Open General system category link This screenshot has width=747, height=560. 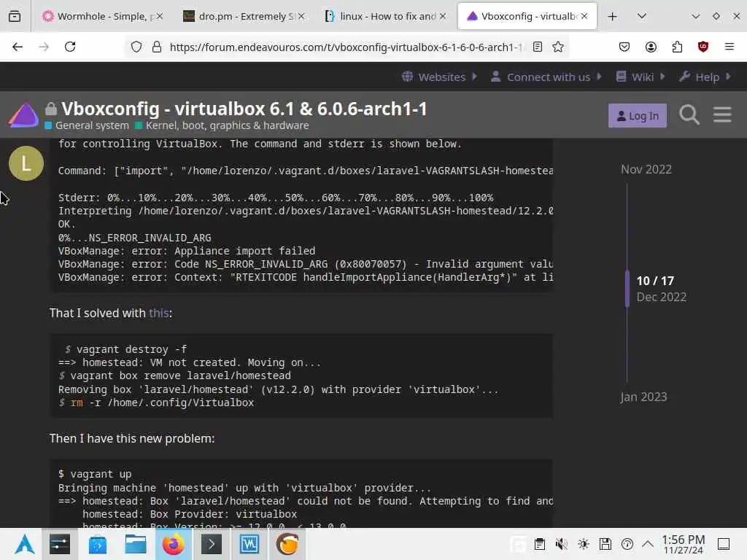(87, 125)
